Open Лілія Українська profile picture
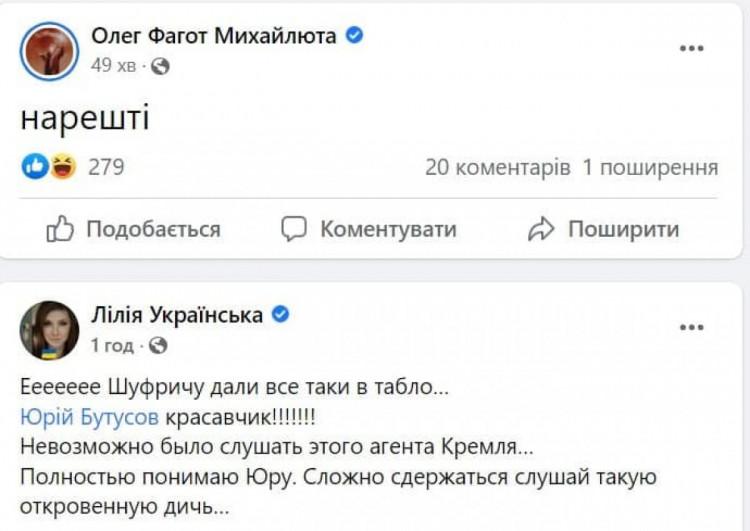750x531 pixels. tap(49, 330)
